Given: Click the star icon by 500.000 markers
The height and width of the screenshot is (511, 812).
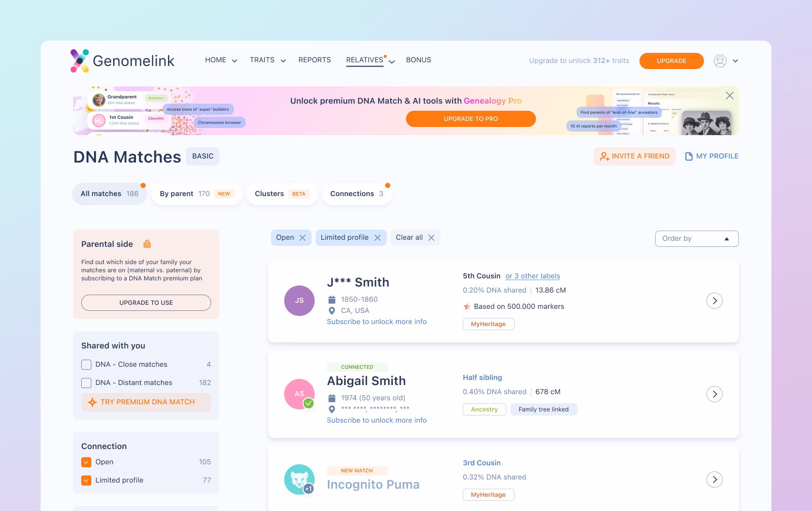Looking at the screenshot, I should (467, 307).
